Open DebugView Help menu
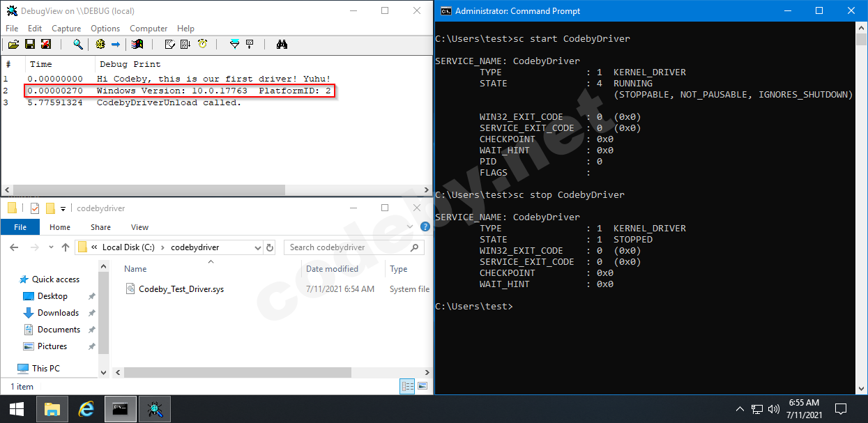The width and height of the screenshot is (868, 423). click(185, 29)
